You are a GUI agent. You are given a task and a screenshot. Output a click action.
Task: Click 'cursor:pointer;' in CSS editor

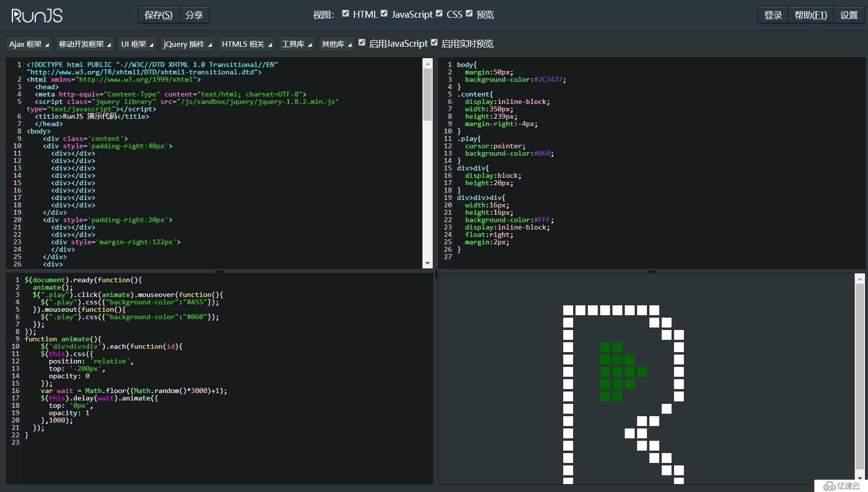[495, 146]
